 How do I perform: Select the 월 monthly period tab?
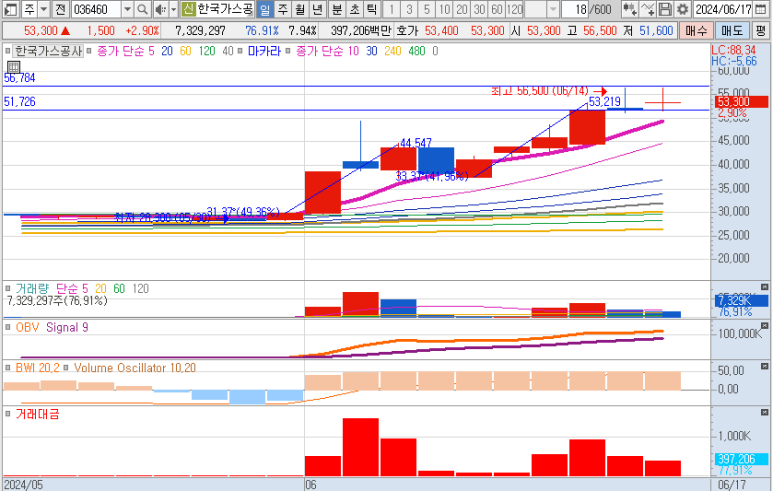click(300, 9)
